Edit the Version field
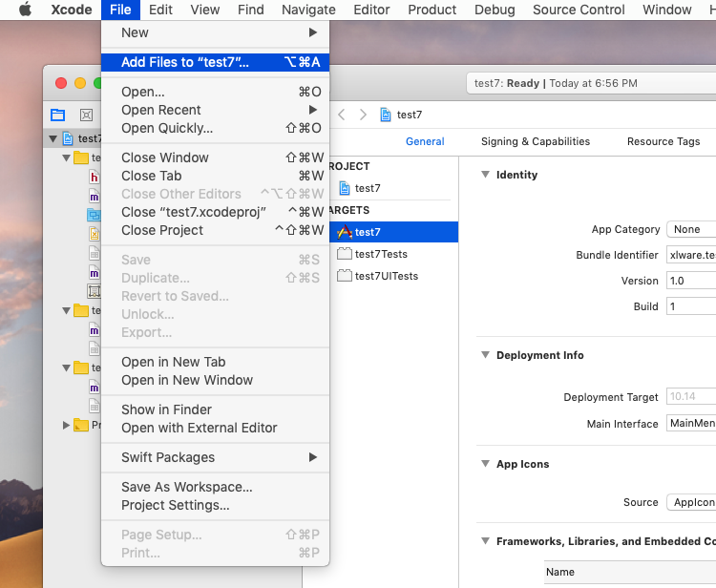The height and width of the screenshot is (588, 716). [691, 281]
